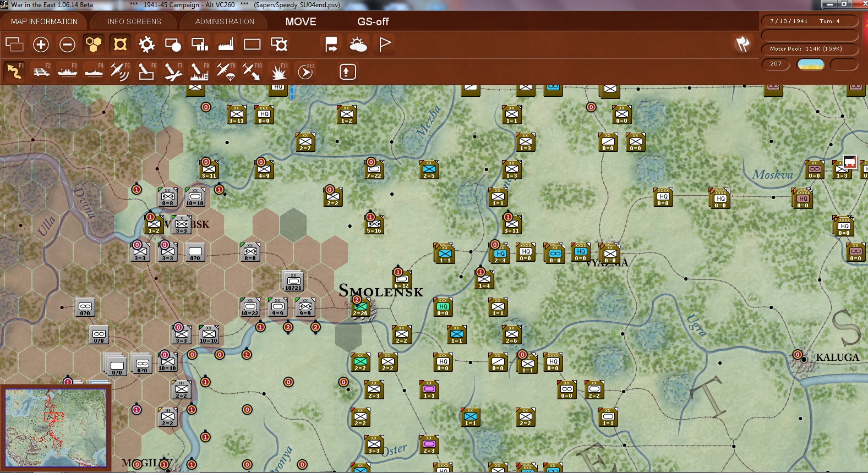Select F7 bomb airfield mode icon

pyautogui.click(x=173, y=71)
